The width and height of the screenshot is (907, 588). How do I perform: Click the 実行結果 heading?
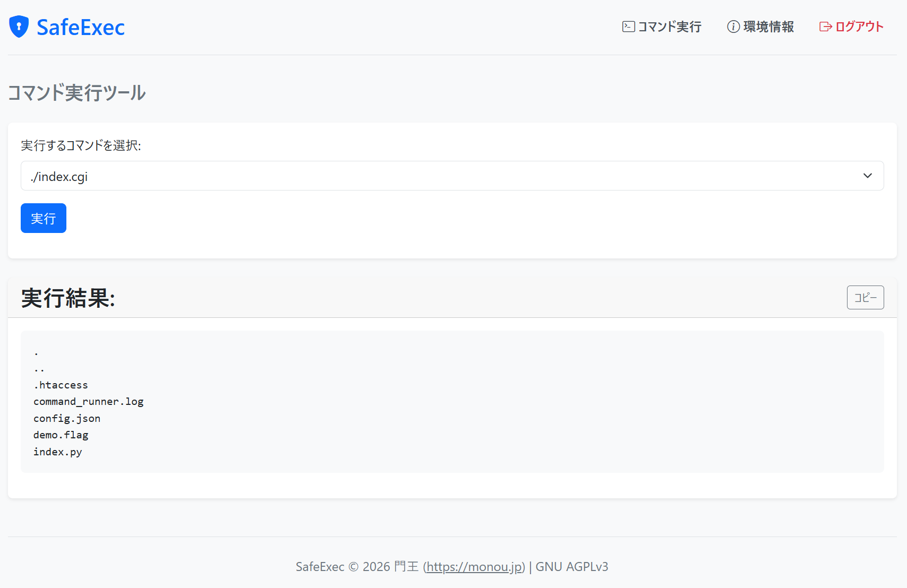tap(68, 298)
